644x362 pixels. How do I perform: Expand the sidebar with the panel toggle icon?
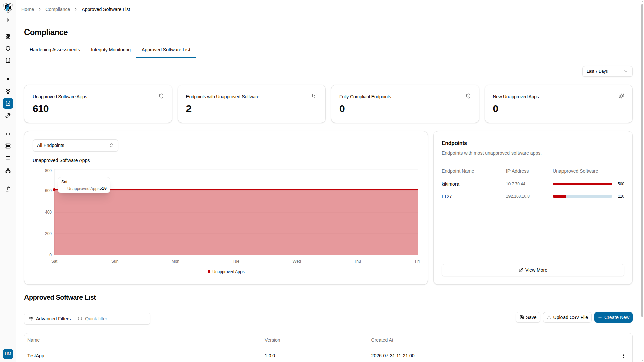tap(8, 20)
